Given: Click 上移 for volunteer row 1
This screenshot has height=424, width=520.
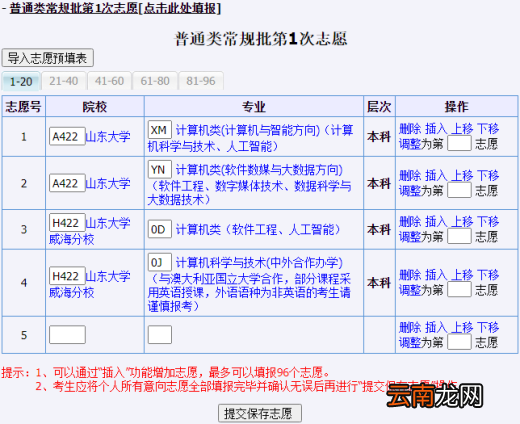Looking at the screenshot, I should pyautogui.click(x=462, y=129).
